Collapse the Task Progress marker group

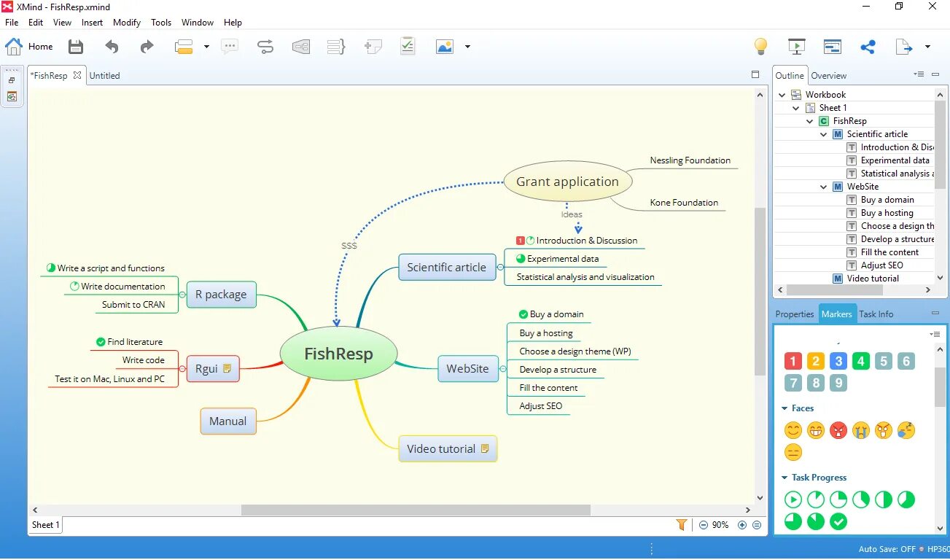[x=784, y=478]
